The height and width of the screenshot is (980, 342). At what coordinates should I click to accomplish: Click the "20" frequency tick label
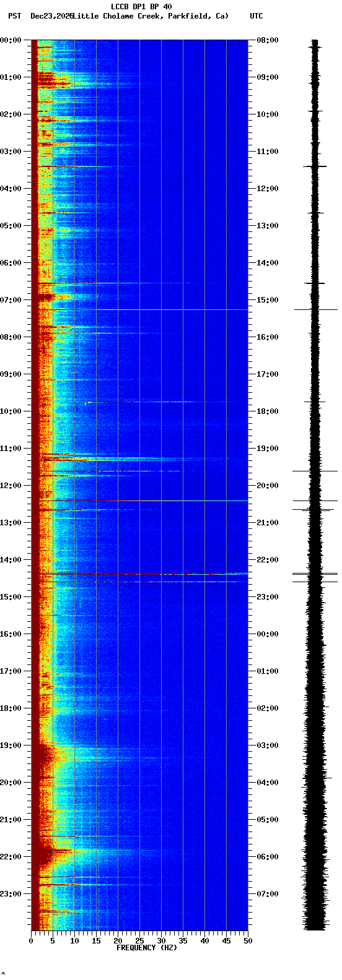[x=118, y=941]
